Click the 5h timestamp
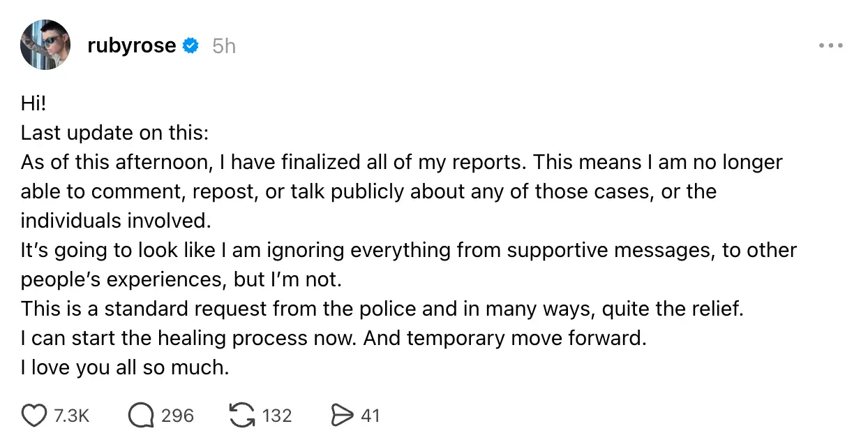 (x=223, y=45)
